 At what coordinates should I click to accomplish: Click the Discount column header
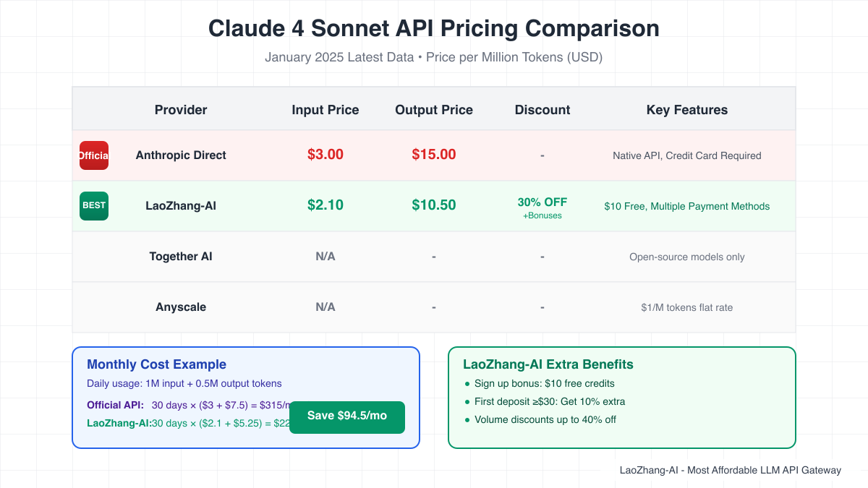click(542, 110)
